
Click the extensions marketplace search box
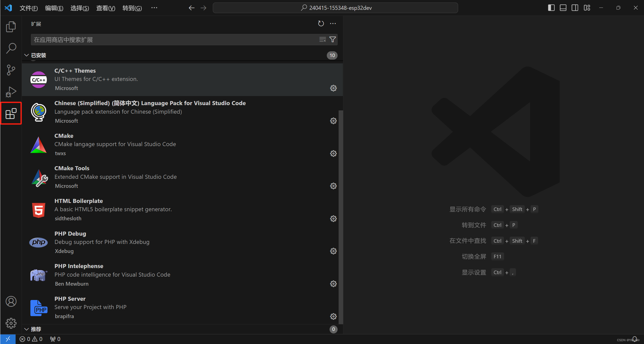click(x=174, y=40)
